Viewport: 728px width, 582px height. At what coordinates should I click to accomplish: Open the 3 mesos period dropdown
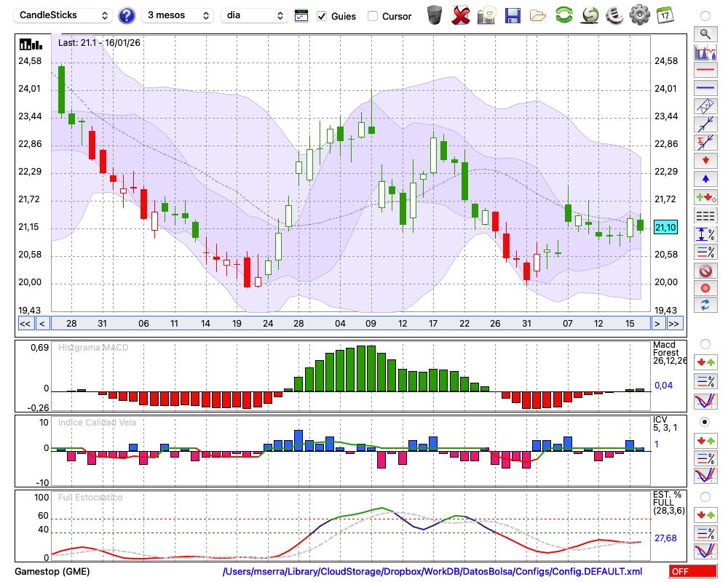pyautogui.click(x=177, y=15)
